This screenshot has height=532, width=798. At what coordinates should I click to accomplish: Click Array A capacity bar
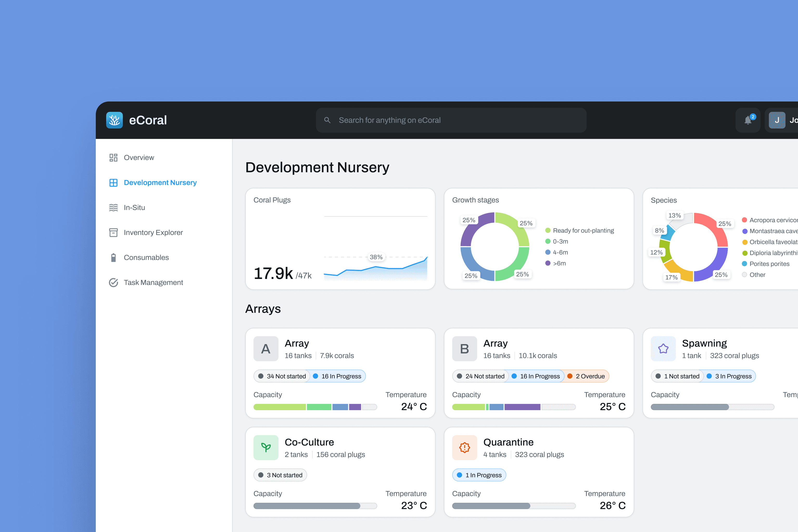315,407
